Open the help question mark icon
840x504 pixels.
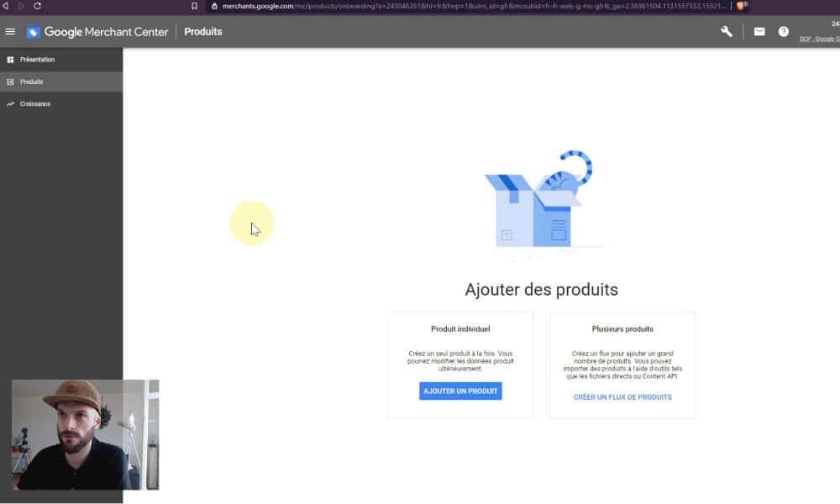(x=783, y=32)
